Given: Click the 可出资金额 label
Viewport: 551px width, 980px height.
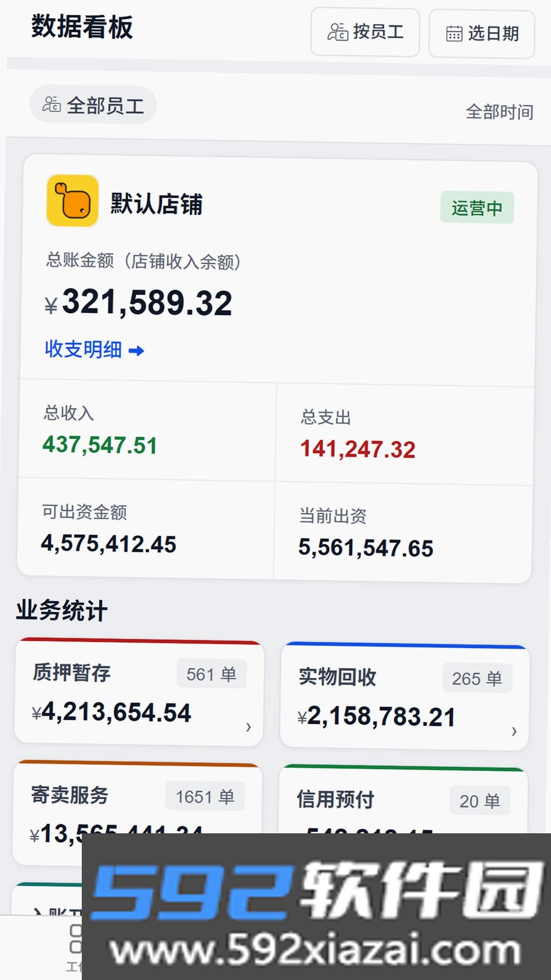Looking at the screenshot, I should (84, 512).
